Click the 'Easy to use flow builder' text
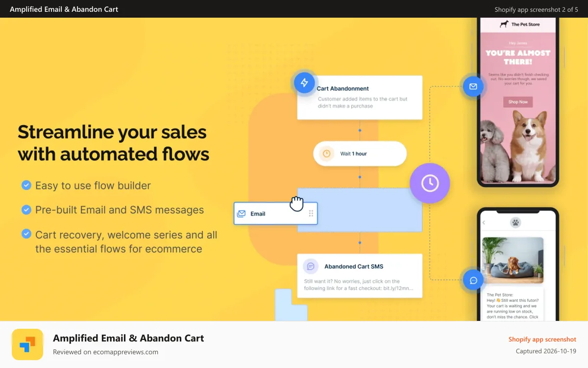This screenshot has height=368, width=588. [93, 185]
